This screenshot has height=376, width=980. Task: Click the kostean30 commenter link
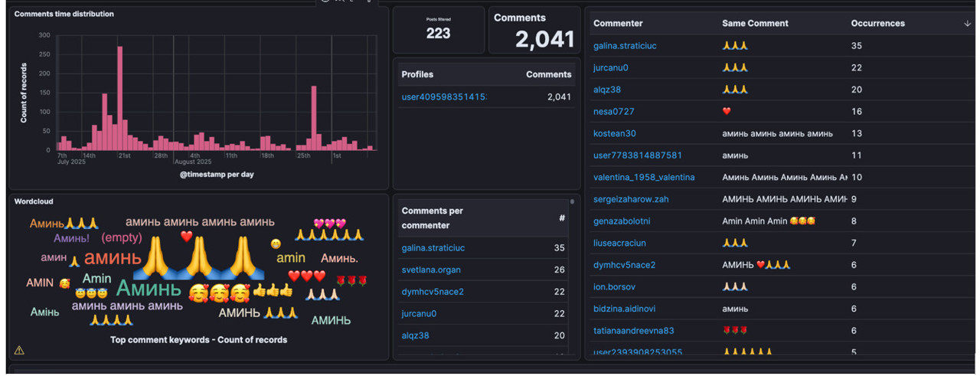point(614,133)
